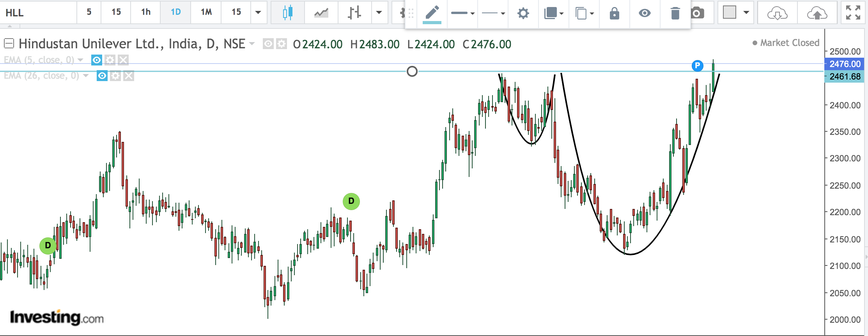Switch to the area chart type
The image size is (868, 336).
(x=321, y=12)
